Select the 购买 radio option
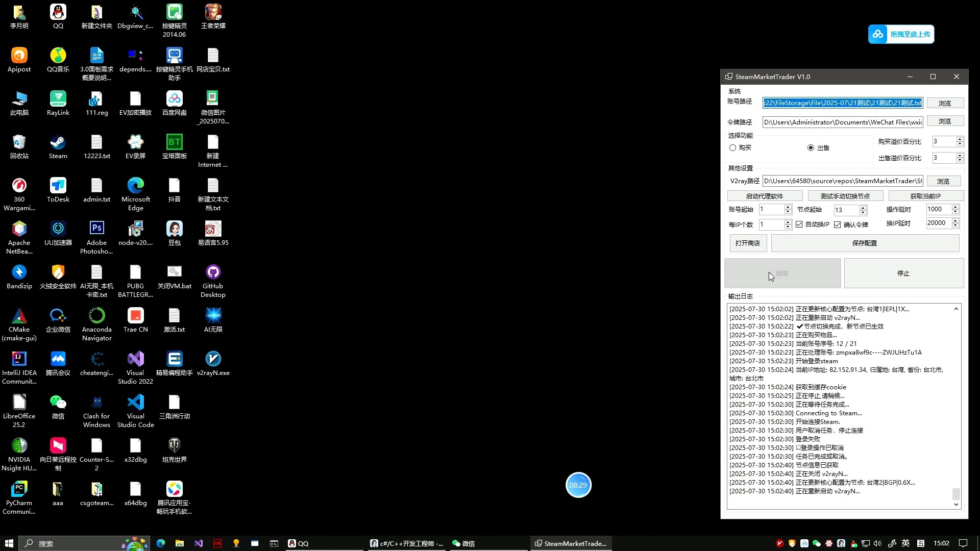The width and height of the screenshot is (980, 551). (740, 147)
